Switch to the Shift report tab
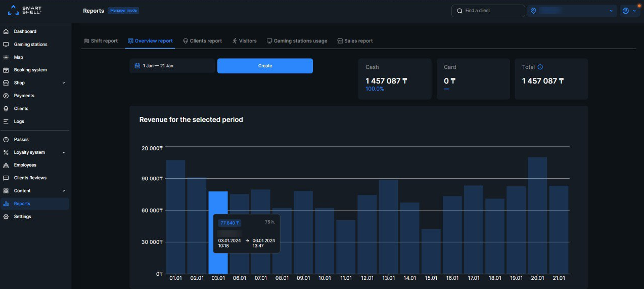Viewport: 644px width, 289px height. (101, 41)
